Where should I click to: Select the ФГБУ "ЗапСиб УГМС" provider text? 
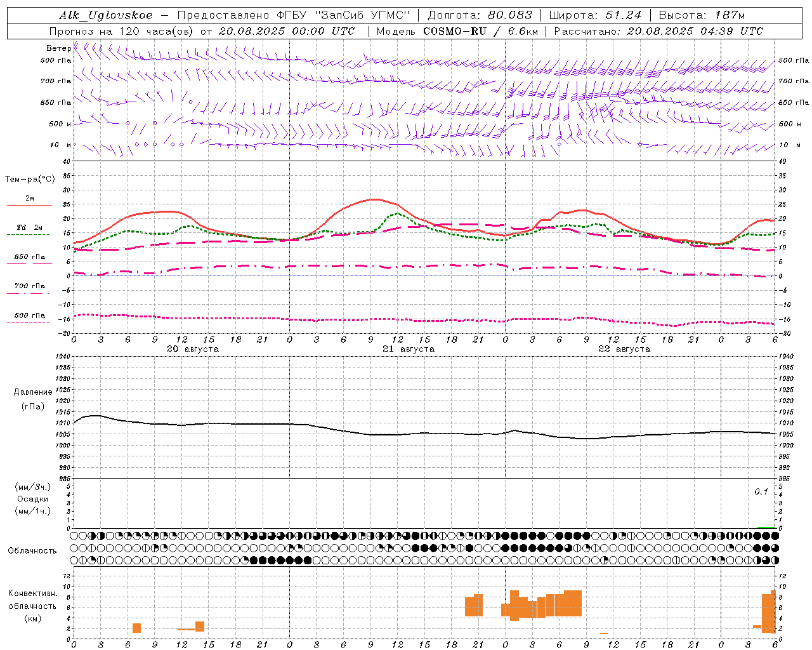click(344, 15)
